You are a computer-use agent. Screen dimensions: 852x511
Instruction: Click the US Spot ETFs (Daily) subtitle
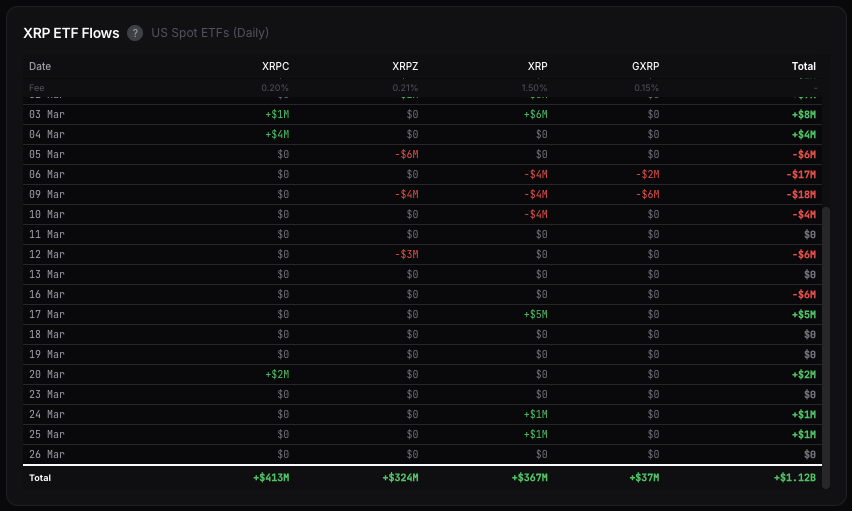click(x=210, y=33)
